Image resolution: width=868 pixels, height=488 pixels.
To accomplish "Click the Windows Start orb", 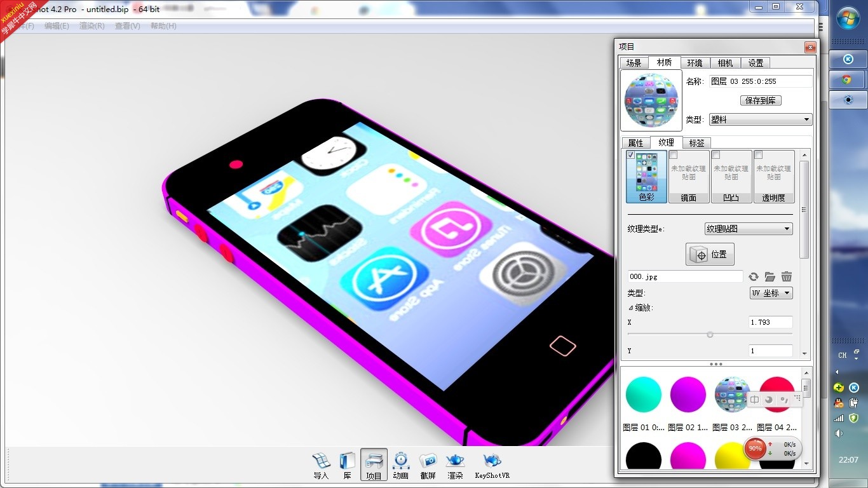I will coord(848,18).
